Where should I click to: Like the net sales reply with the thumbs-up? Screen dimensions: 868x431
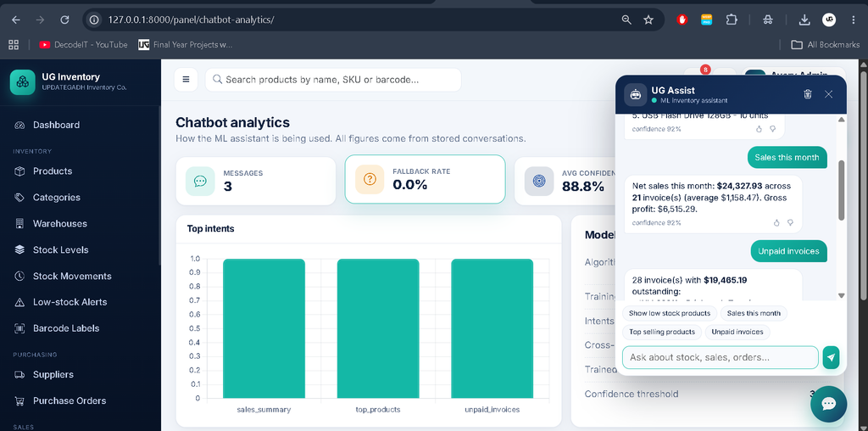point(776,222)
